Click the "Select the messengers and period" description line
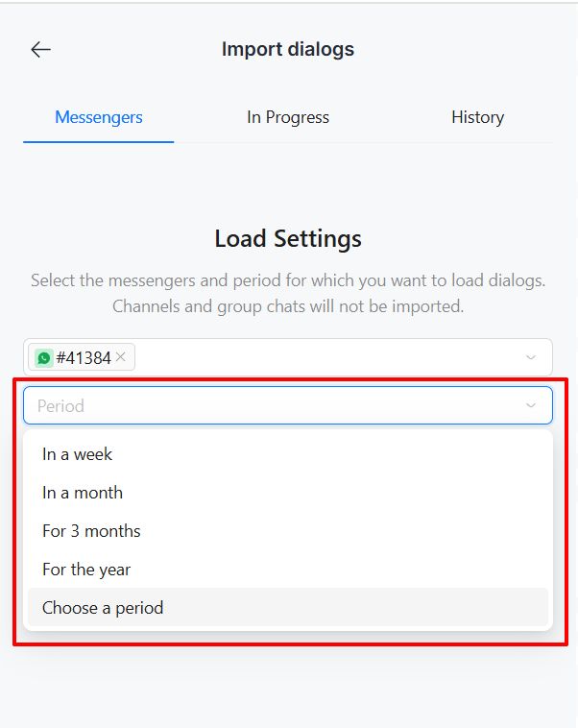The width and height of the screenshot is (578, 728). pos(288,281)
